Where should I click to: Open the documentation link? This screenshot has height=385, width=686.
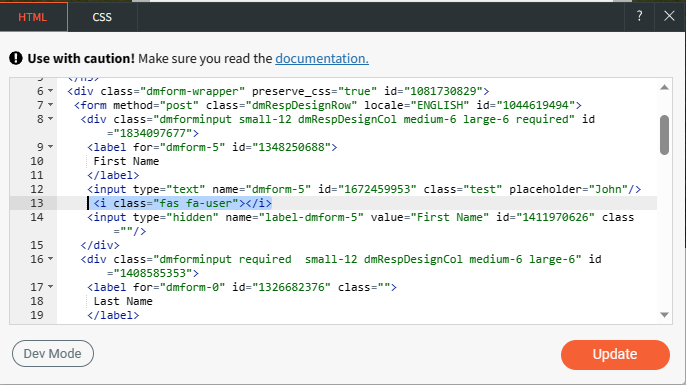(x=322, y=59)
